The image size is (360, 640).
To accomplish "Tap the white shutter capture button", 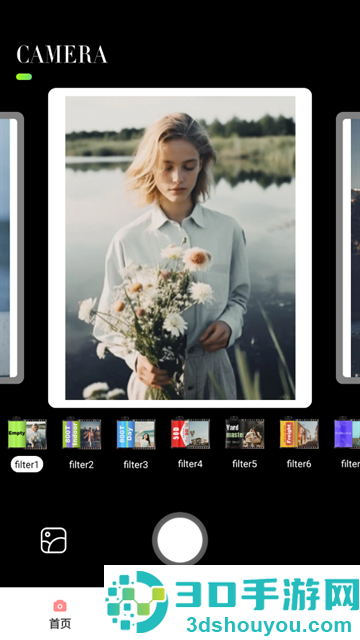I will click(180, 539).
